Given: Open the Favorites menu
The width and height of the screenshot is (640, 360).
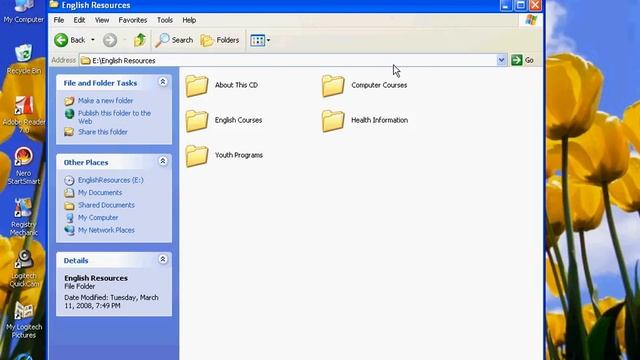Looking at the screenshot, I should (133, 20).
